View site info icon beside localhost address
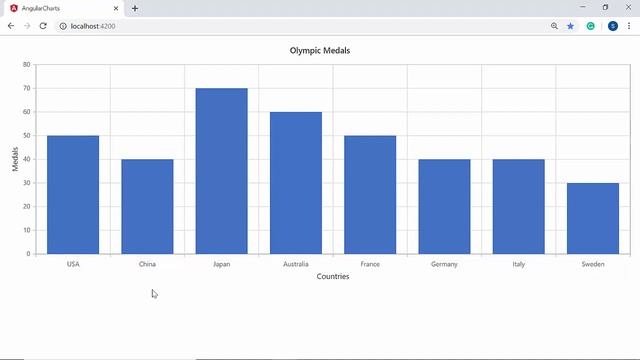Image resolution: width=640 pixels, height=360 pixels. point(63,26)
